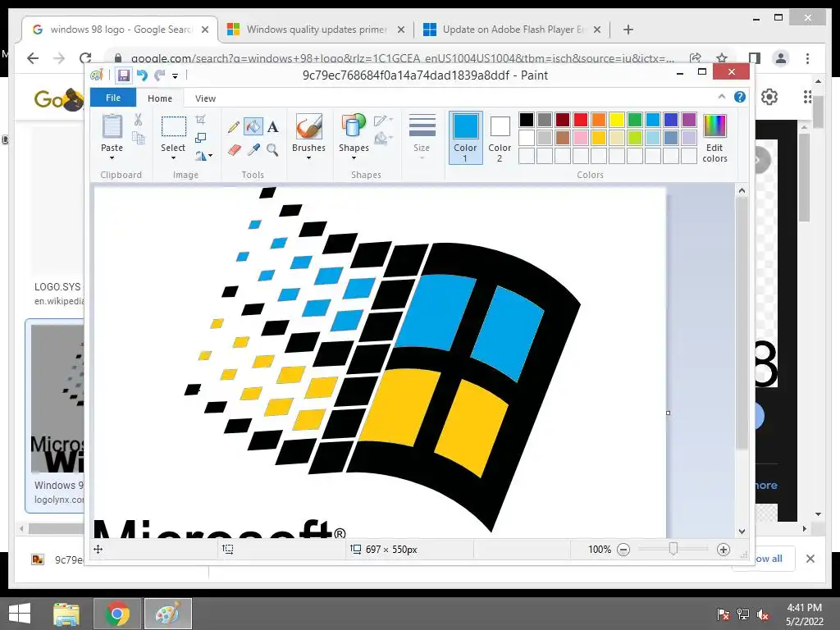Click the Redo arrow in quick access toolbar

160,75
